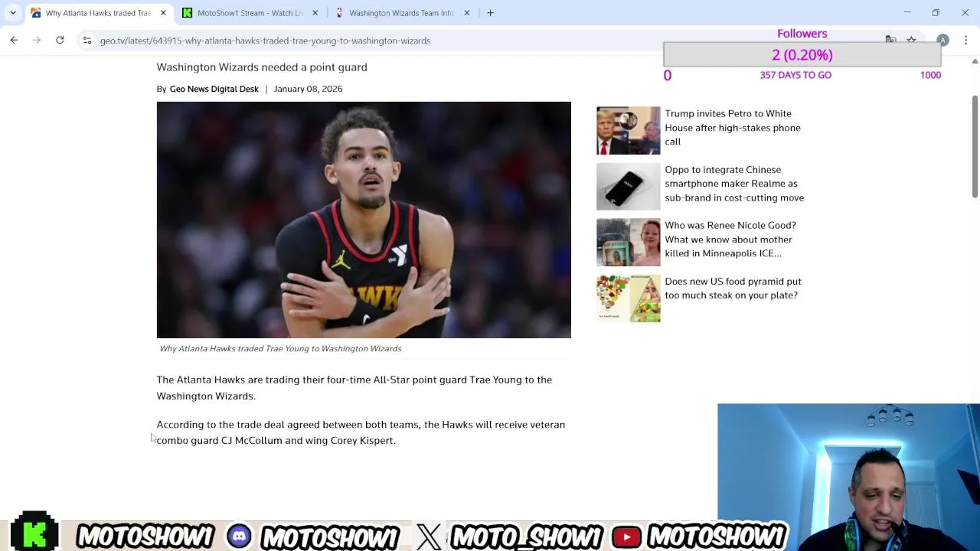Open the translate page icon

pos(890,40)
